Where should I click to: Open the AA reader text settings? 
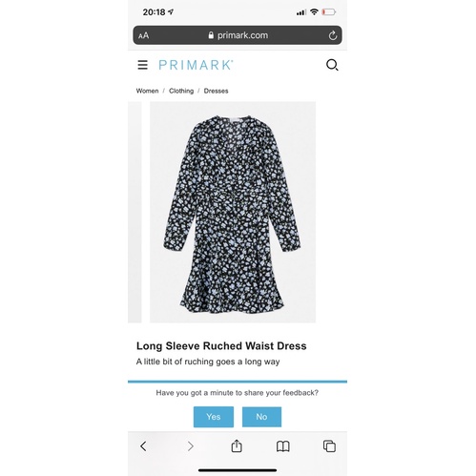coord(143,35)
